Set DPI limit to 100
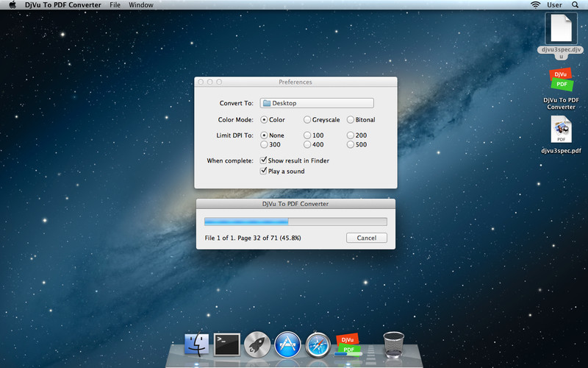The width and height of the screenshot is (588, 368). (x=307, y=135)
